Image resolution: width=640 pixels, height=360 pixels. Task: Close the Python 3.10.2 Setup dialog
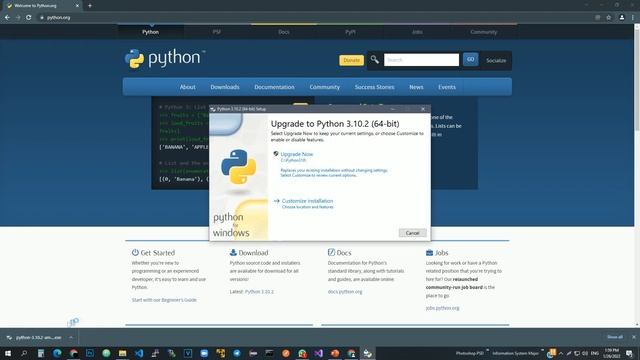click(x=423, y=109)
